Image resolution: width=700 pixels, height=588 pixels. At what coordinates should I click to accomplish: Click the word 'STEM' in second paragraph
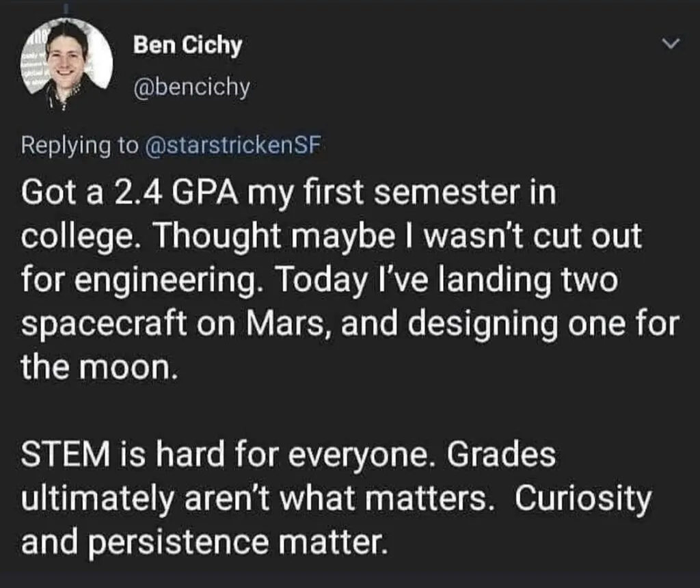click(x=66, y=455)
